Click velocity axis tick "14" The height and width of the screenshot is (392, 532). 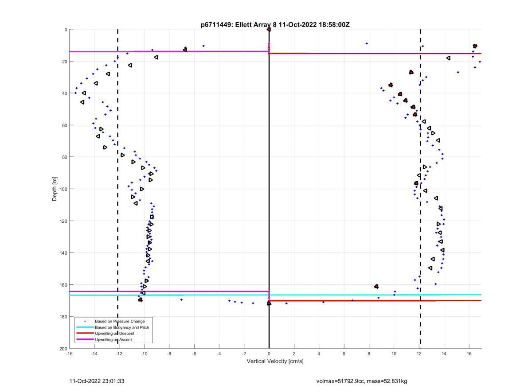[444, 353]
